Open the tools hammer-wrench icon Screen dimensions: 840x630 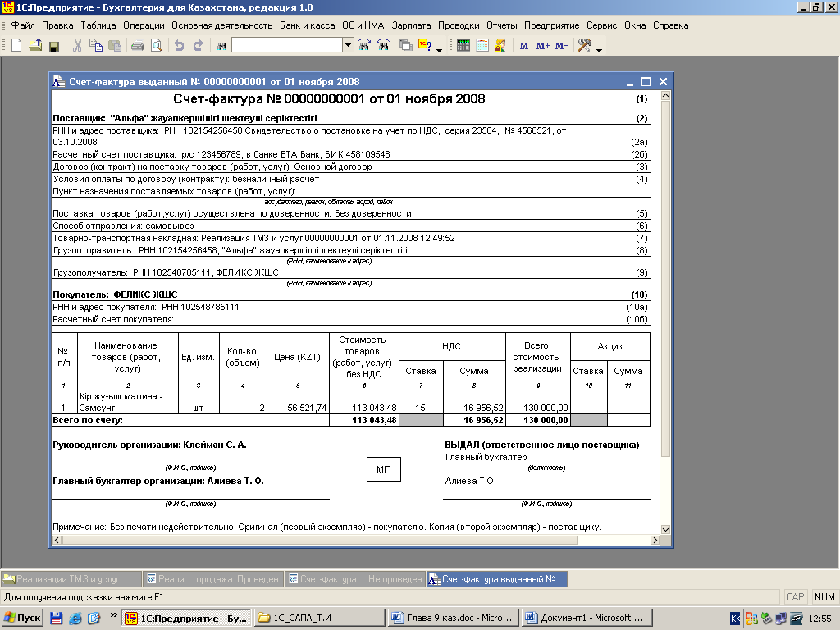tap(584, 46)
